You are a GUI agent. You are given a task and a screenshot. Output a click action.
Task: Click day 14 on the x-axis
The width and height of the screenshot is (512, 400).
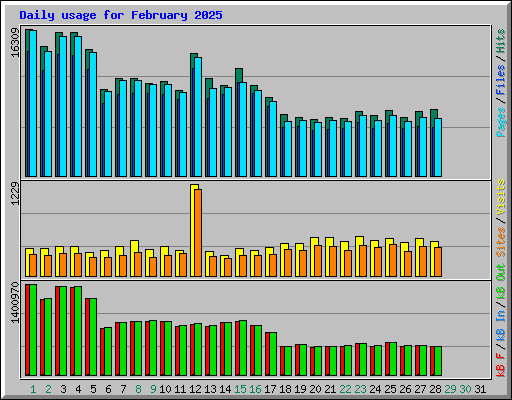coord(225,389)
